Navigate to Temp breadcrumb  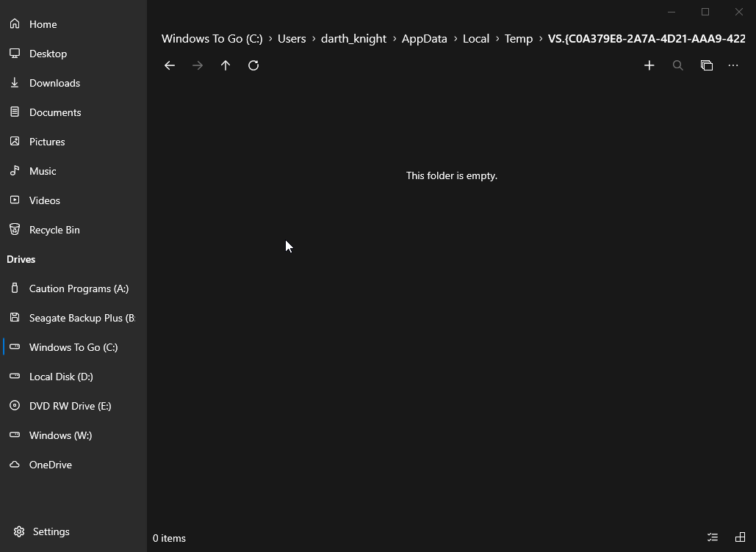(x=519, y=38)
